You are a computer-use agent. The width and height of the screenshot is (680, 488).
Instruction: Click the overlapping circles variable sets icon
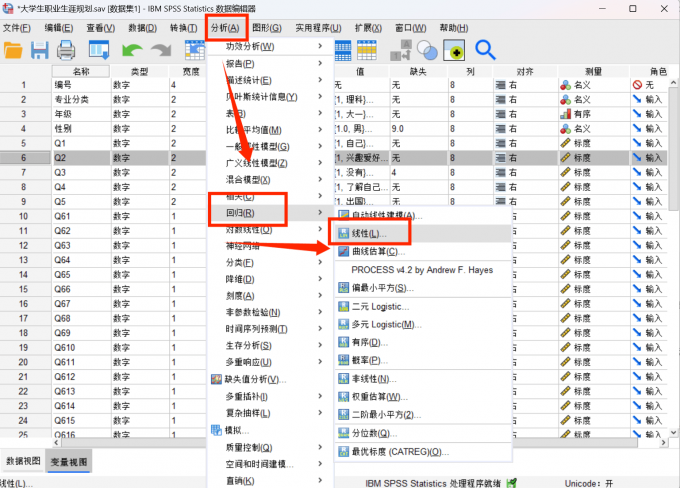click(427, 50)
